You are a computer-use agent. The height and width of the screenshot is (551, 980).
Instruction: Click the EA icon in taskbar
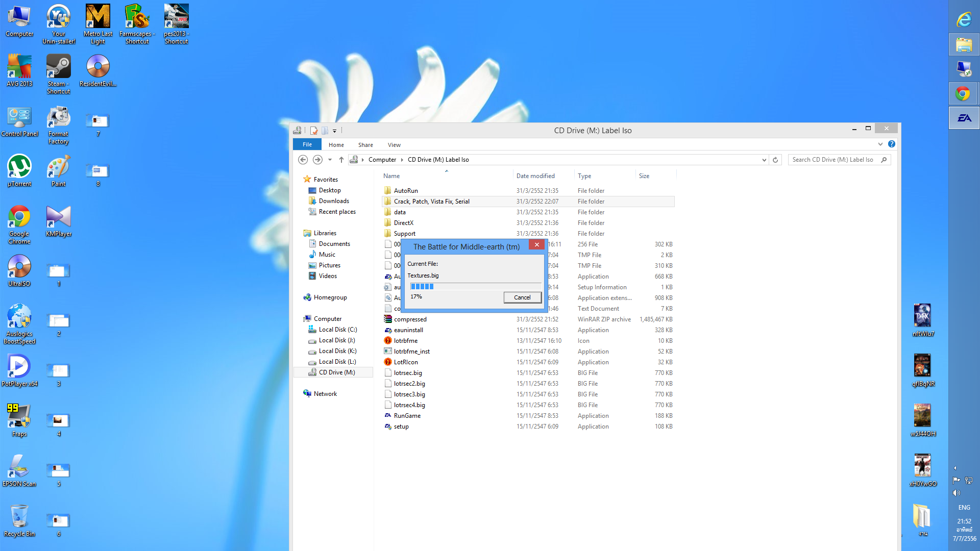tap(964, 118)
